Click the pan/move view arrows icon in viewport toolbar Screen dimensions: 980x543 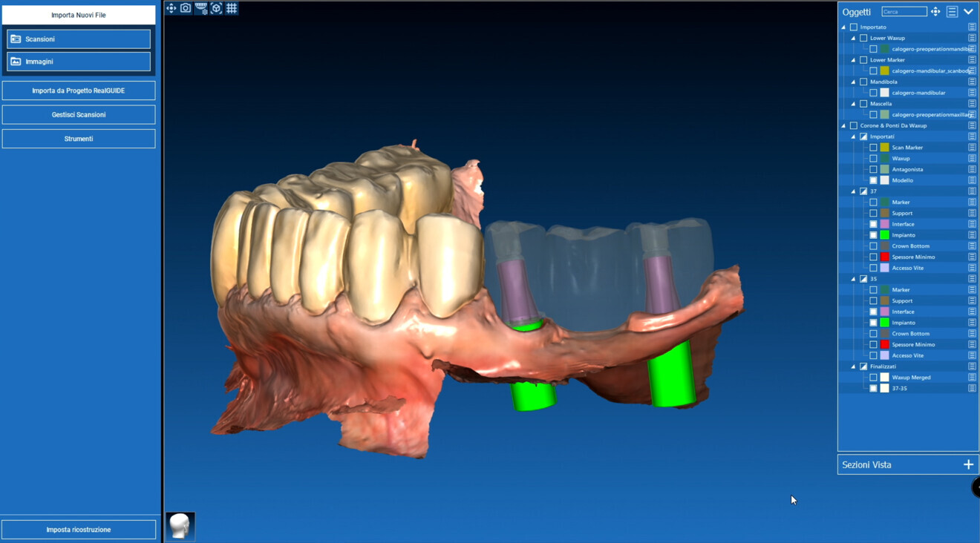[x=171, y=8]
